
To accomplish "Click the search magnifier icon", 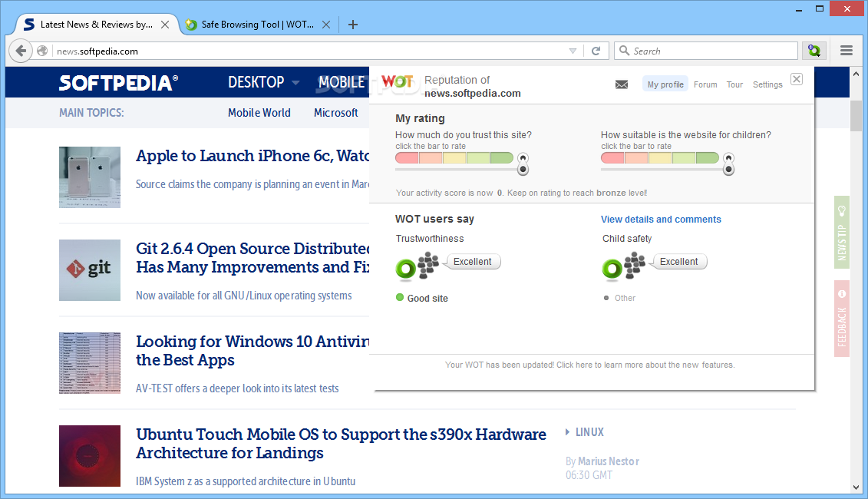I will point(624,51).
